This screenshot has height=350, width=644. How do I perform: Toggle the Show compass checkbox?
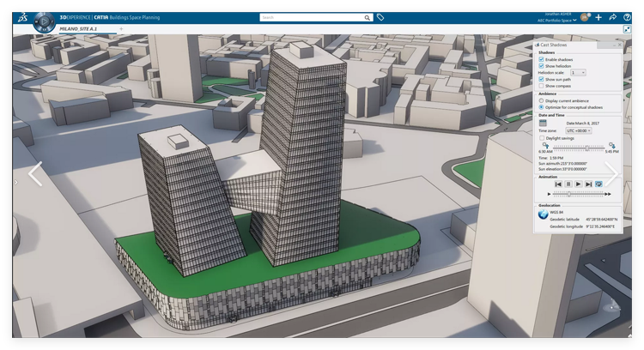click(x=541, y=86)
